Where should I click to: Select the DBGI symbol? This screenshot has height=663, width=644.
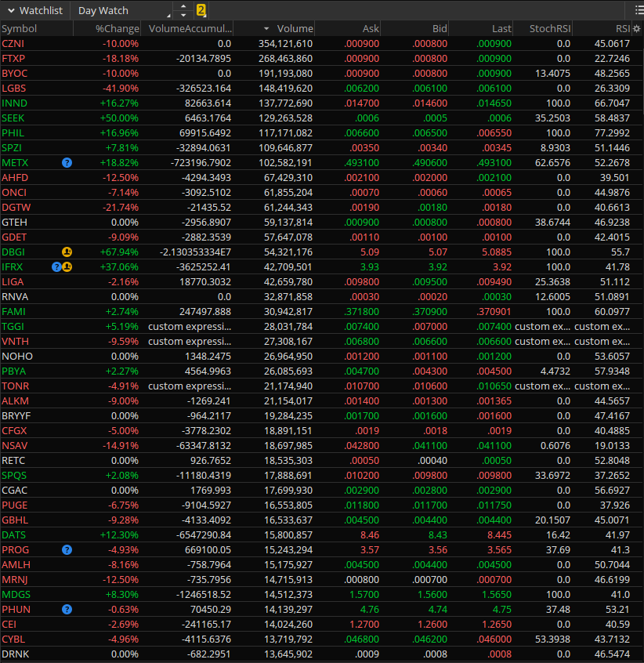click(x=13, y=252)
